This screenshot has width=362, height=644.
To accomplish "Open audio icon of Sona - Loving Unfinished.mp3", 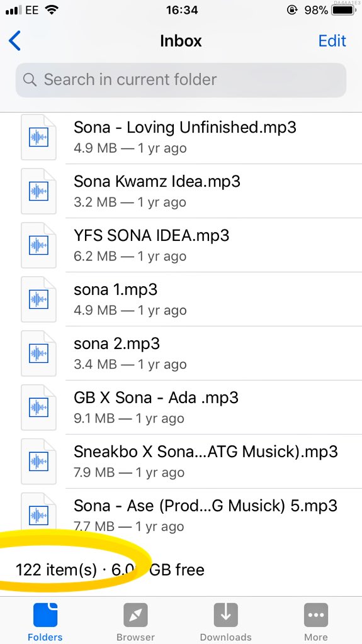I will [x=38, y=137].
